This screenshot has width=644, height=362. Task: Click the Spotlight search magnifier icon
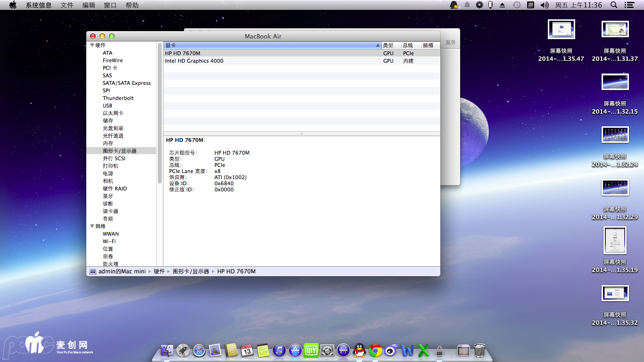[x=614, y=5]
